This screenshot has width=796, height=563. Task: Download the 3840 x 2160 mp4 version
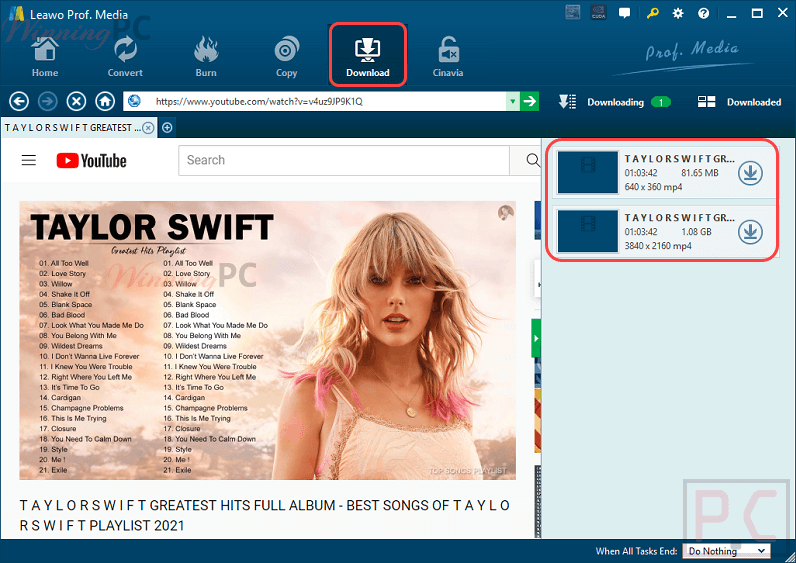(x=750, y=232)
